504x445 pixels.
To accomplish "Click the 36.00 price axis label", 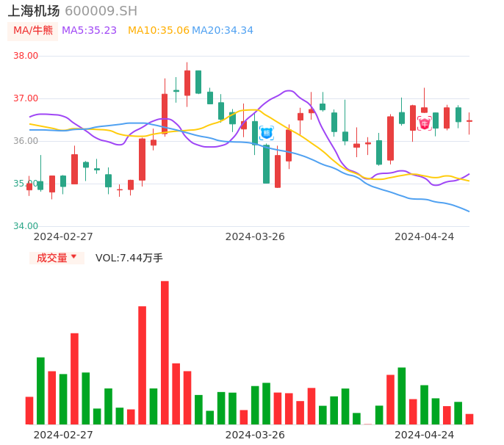I will (26, 141).
